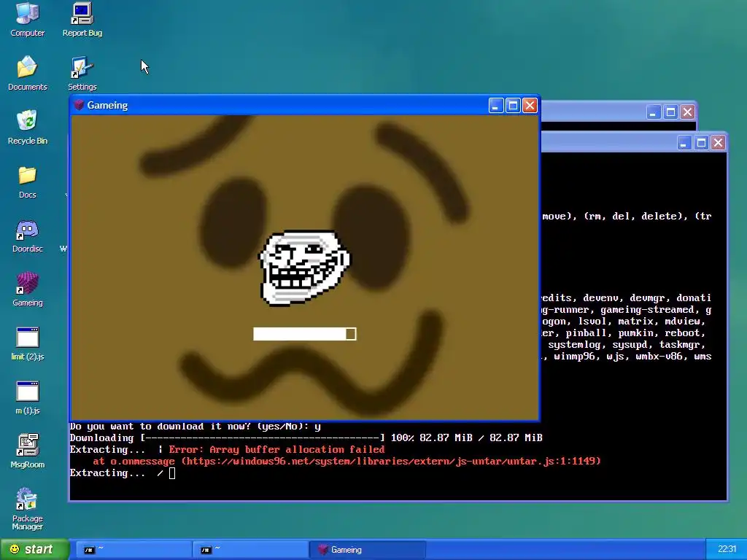Open the Settings desktop shortcut
This screenshot has width=747, height=560.
click(82, 73)
